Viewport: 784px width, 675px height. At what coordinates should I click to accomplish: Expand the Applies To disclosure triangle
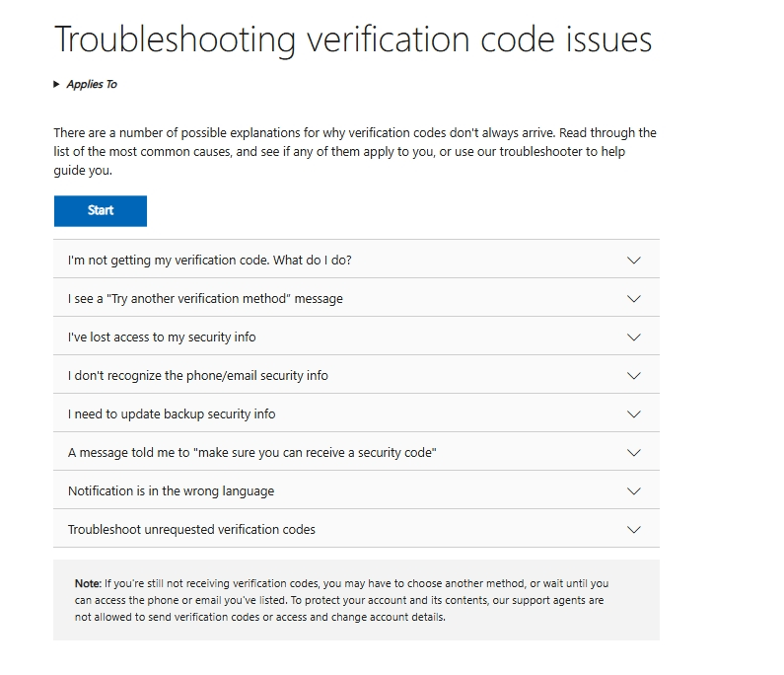[56, 84]
